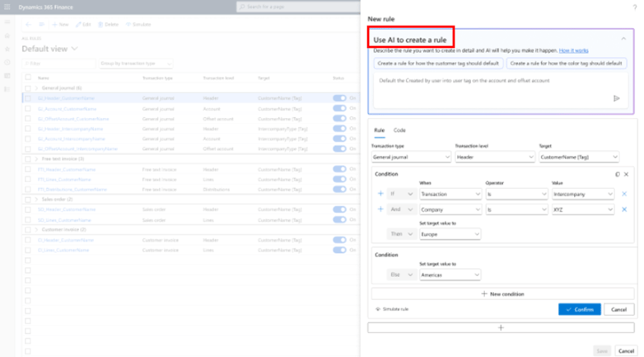This screenshot has height=357, width=644.
Task: Toggle off the GJ_Header_CustomerName rule
Action: tap(339, 98)
